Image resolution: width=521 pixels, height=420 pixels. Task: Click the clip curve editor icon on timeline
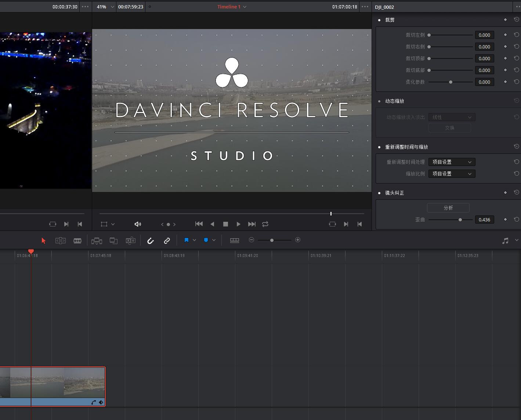[x=94, y=402]
